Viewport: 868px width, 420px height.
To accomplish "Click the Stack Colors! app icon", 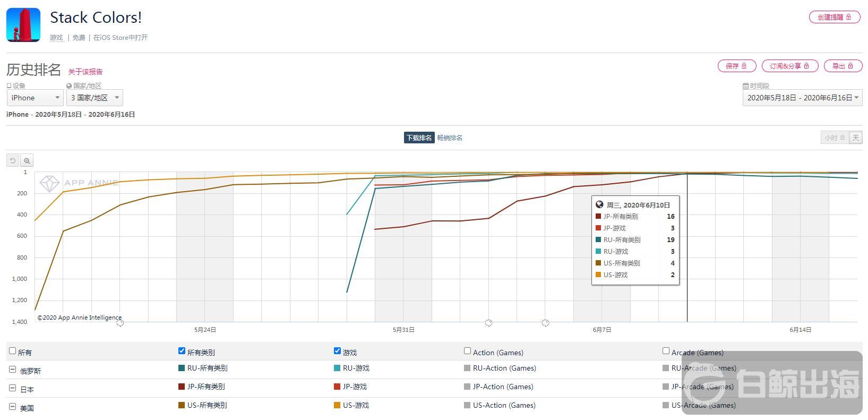I will click(23, 25).
